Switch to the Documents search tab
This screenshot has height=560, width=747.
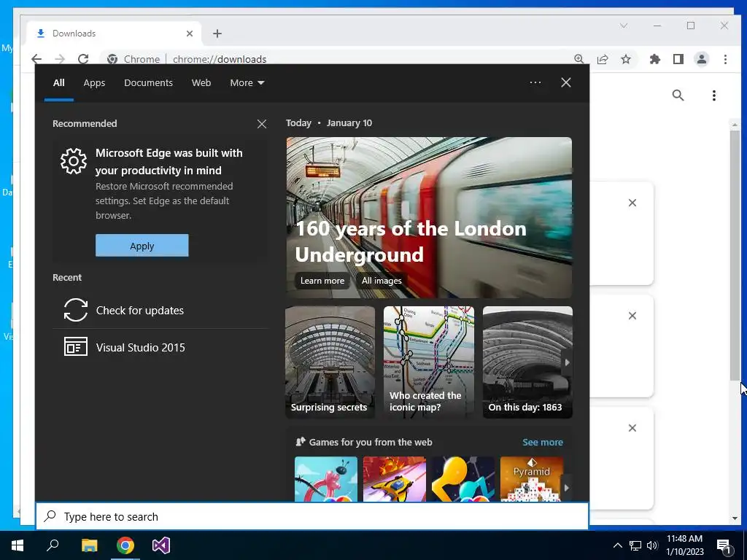(148, 83)
